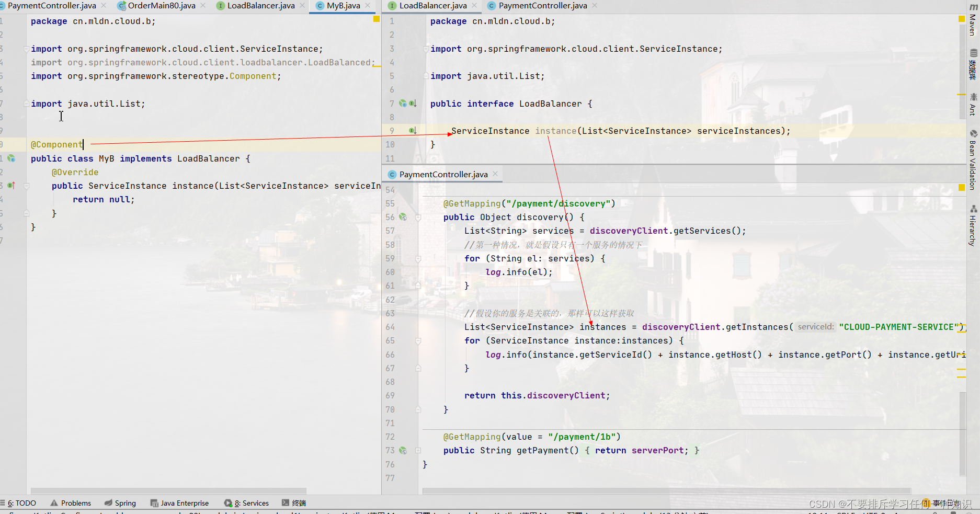Close the MyB.java tab
The width and height of the screenshot is (980, 514).
[x=368, y=5]
